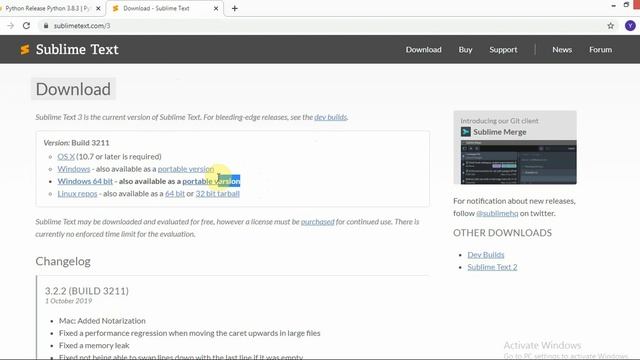The width and height of the screenshot is (640, 360).
Task: Click the Sublime Merge screenshot thumbnail
Action: coord(518,162)
